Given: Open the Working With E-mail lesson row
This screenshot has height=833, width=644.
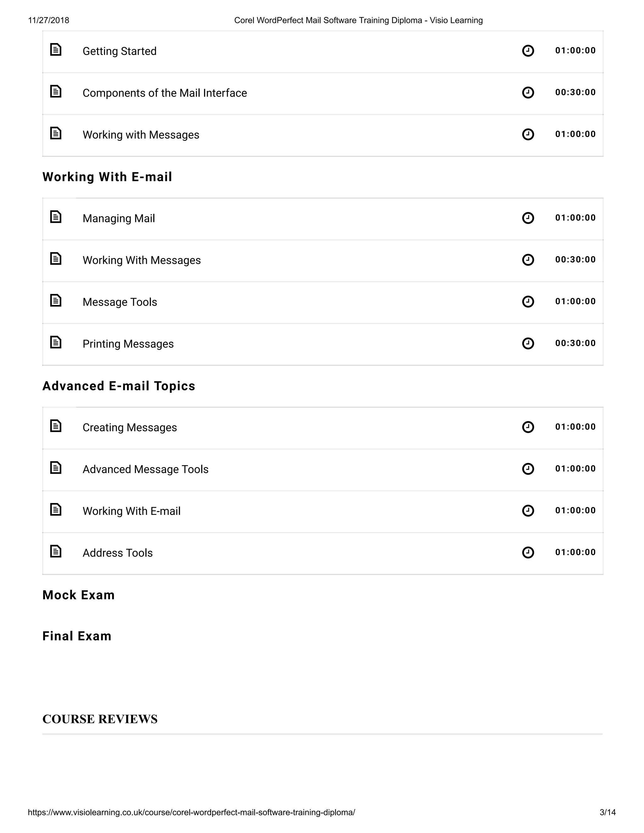Looking at the screenshot, I should pos(132,511).
